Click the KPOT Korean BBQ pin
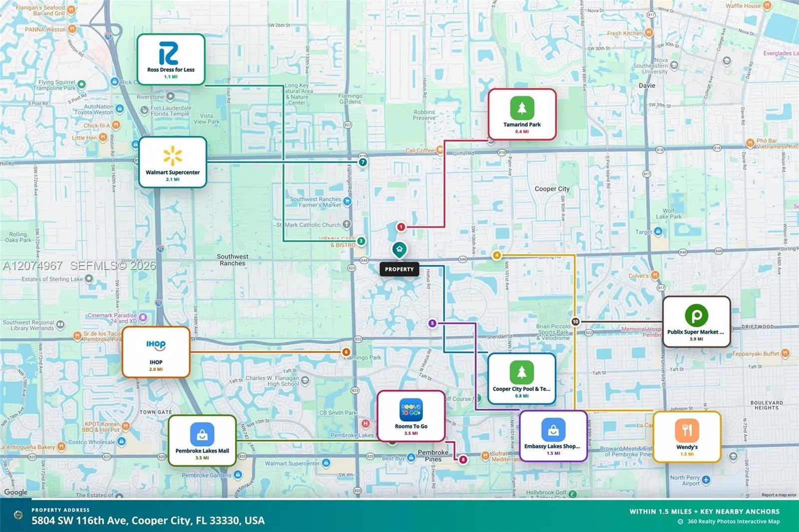 pyautogui.click(x=125, y=426)
